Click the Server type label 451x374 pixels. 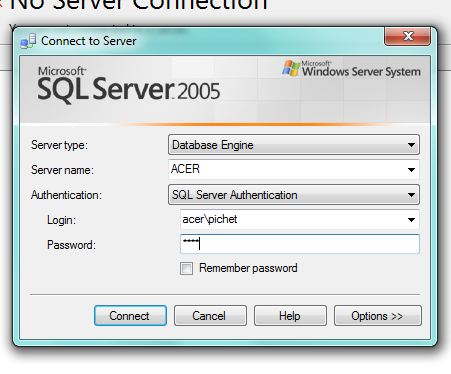pos(59,145)
